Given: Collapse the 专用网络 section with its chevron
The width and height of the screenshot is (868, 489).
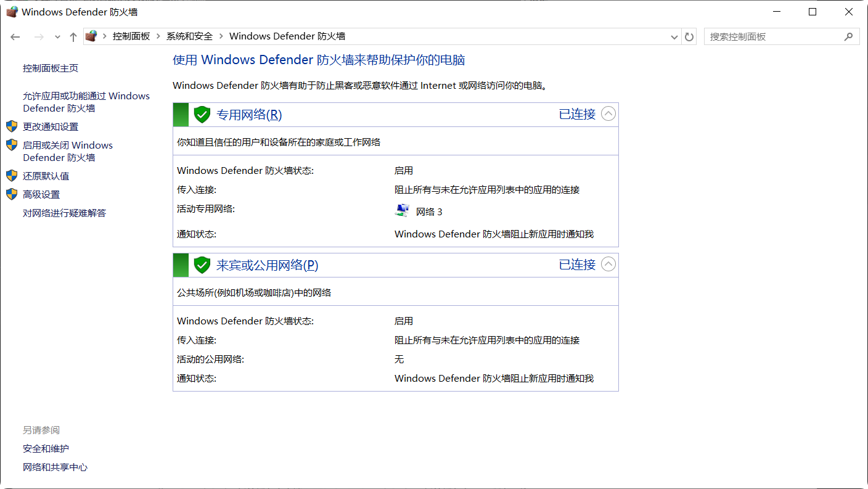Looking at the screenshot, I should coord(608,114).
